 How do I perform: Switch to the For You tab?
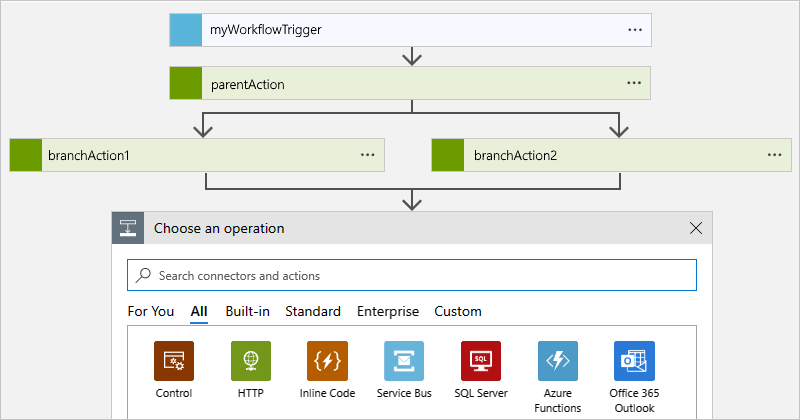click(x=151, y=311)
